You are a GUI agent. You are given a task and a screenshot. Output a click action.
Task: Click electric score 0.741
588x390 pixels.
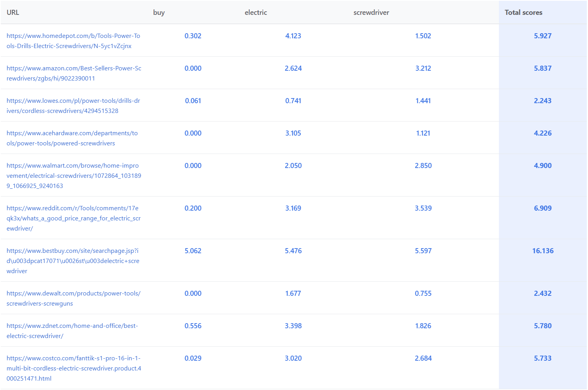[x=293, y=101]
